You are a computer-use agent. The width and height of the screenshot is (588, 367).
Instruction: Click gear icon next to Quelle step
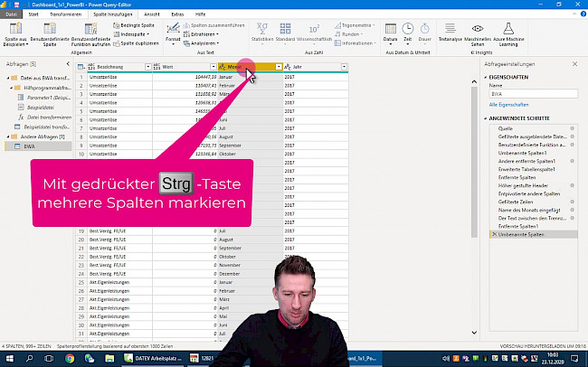[573, 128]
